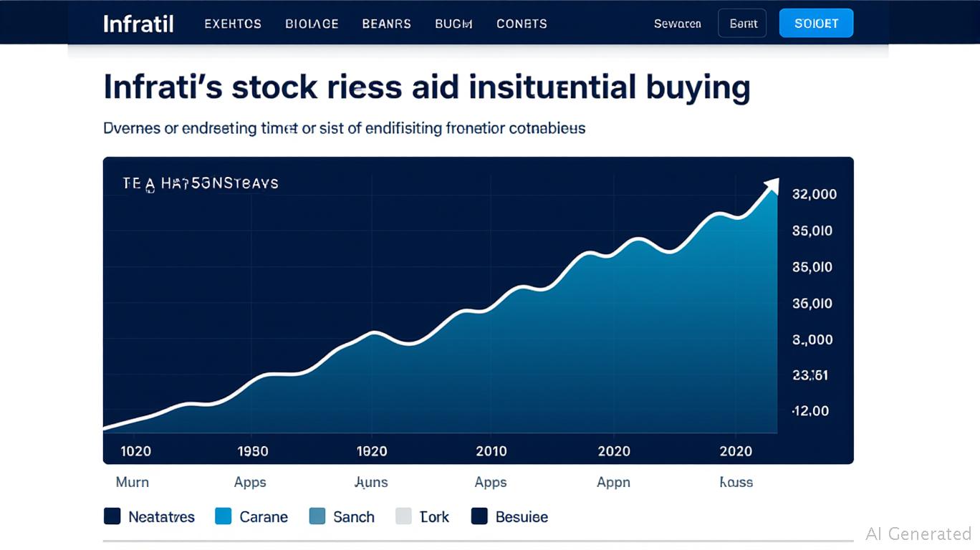The width and height of the screenshot is (980, 550).
Task: Click the white arrowhead at chart peak
Action: tap(772, 185)
